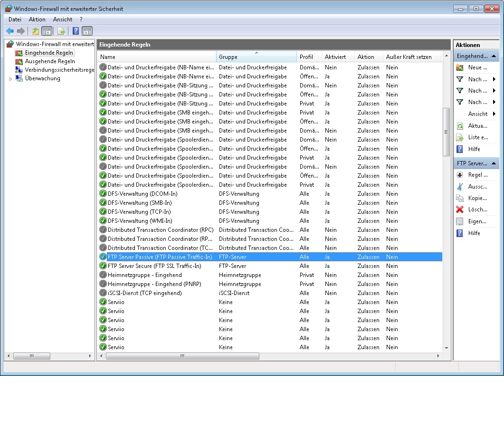Toggle the console tree pane toolbar icon
Image resolution: width=504 pixels, height=438 pixels.
tap(47, 31)
